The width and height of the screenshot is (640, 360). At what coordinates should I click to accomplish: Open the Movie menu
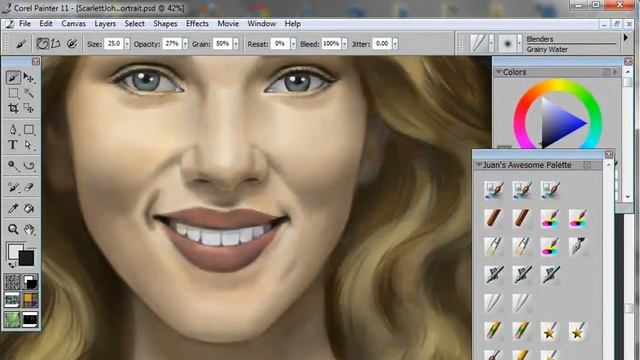click(x=228, y=24)
